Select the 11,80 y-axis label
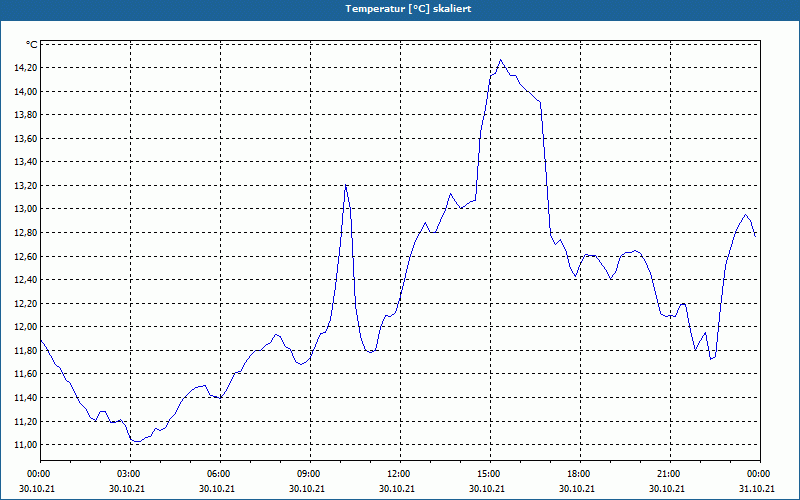The height and width of the screenshot is (500, 800). pyautogui.click(x=27, y=350)
